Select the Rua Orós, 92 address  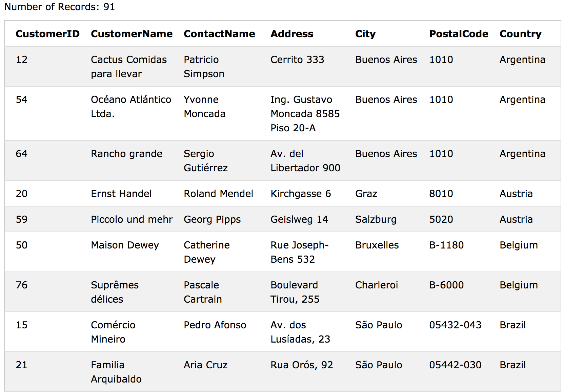pyautogui.click(x=302, y=365)
